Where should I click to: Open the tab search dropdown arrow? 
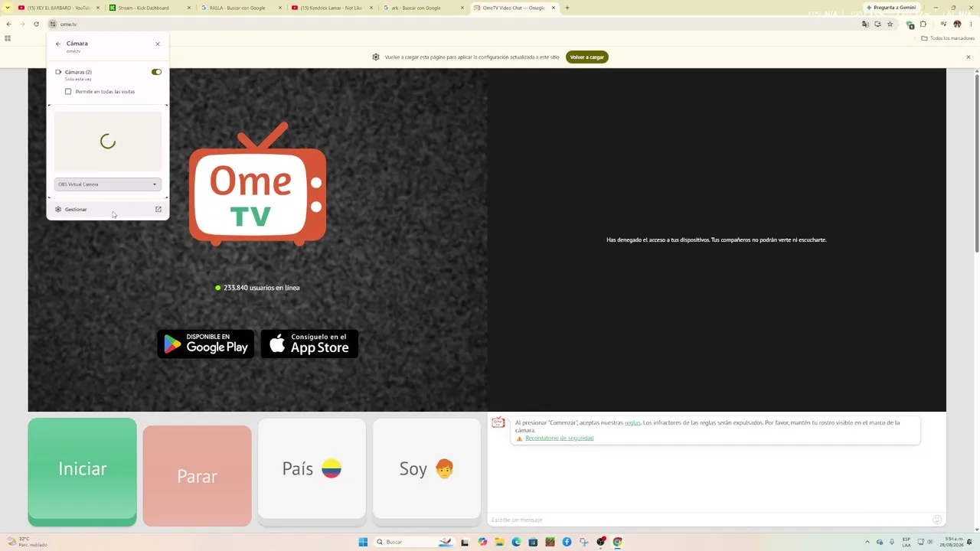point(8,8)
